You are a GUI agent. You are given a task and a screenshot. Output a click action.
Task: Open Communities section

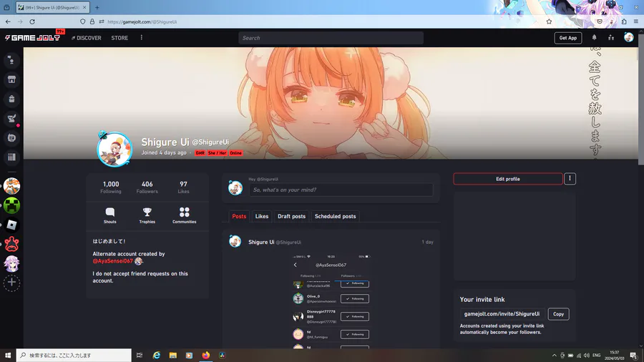click(184, 215)
